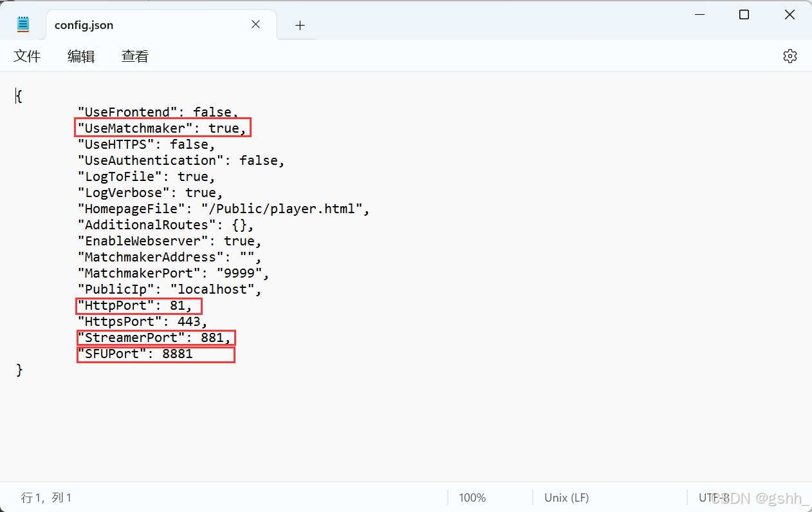Click the "LogToFile": true line

coord(146,176)
